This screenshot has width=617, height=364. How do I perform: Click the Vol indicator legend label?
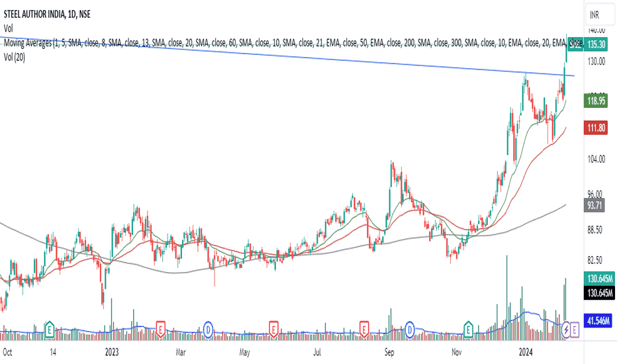tap(8, 28)
